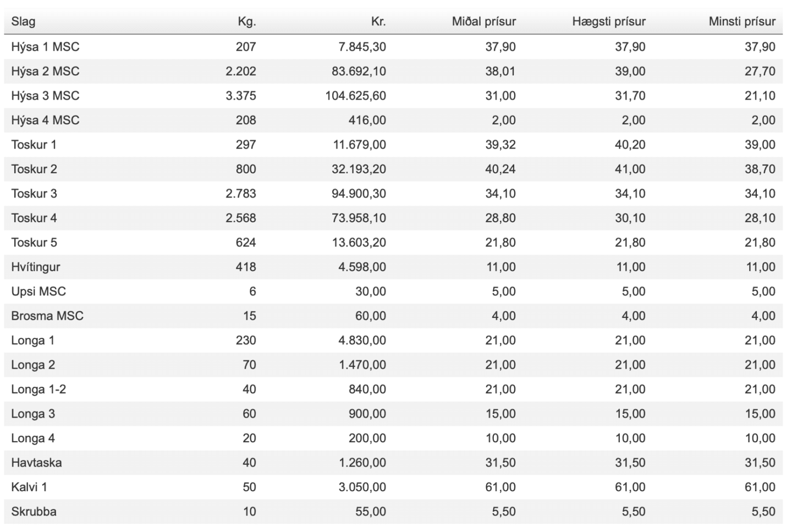Select the Longa 1-2 row label
The width and height of the screenshot is (792, 532).
[38, 390]
